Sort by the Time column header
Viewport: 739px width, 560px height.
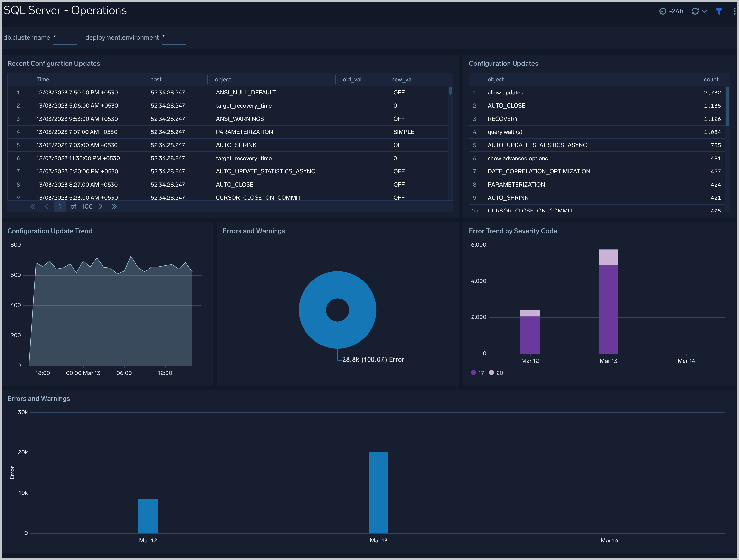(43, 80)
